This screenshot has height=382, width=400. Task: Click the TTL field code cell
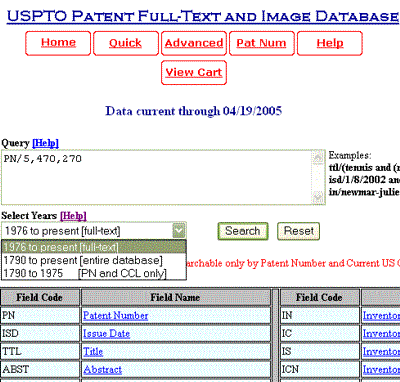[x=40, y=351]
